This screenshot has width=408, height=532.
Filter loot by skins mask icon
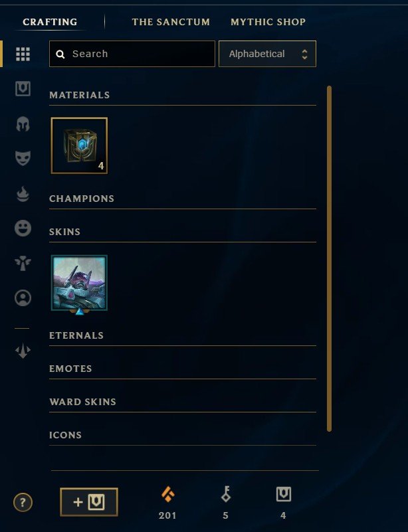click(x=23, y=159)
